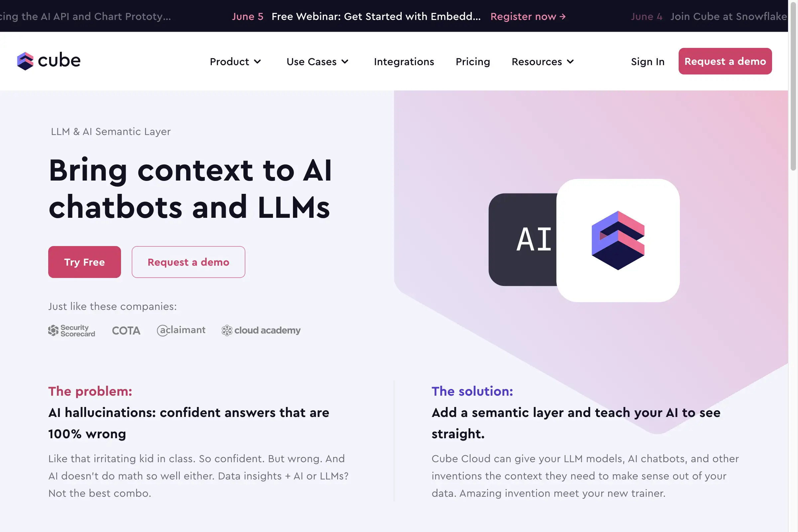Select the Pricing menu item
This screenshot has width=798, height=532.
coord(472,61)
